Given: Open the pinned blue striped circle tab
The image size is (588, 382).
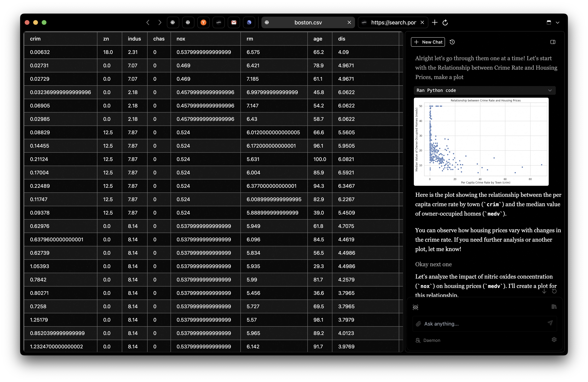Looking at the screenshot, I should pyautogui.click(x=249, y=22).
